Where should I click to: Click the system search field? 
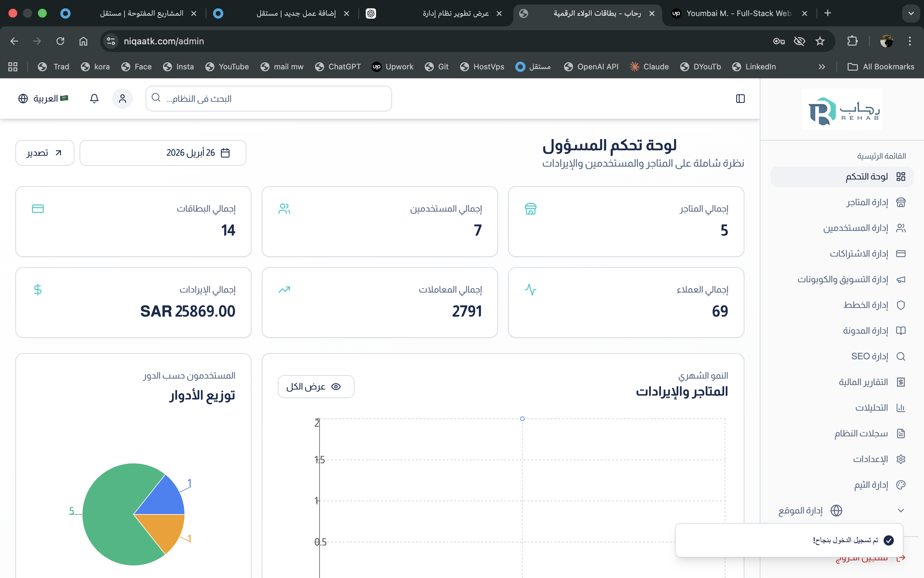point(269,99)
